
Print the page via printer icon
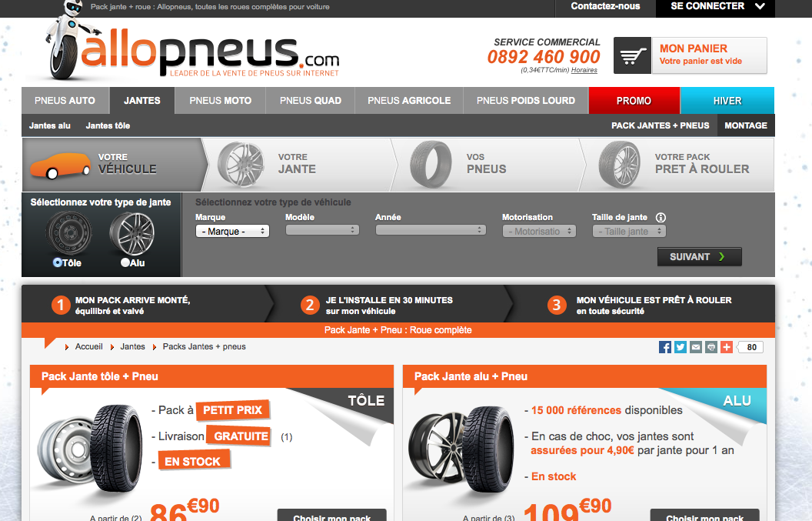(711, 347)
